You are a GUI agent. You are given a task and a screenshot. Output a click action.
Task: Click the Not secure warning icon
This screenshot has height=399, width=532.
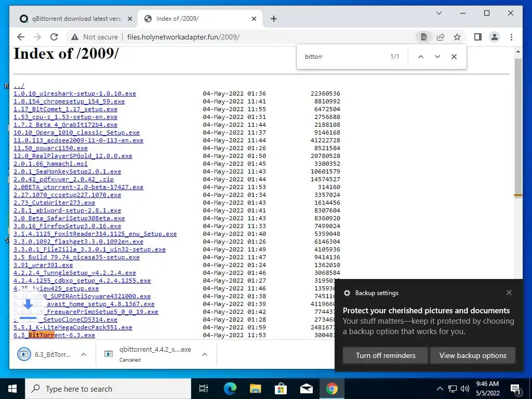(75, 37)
